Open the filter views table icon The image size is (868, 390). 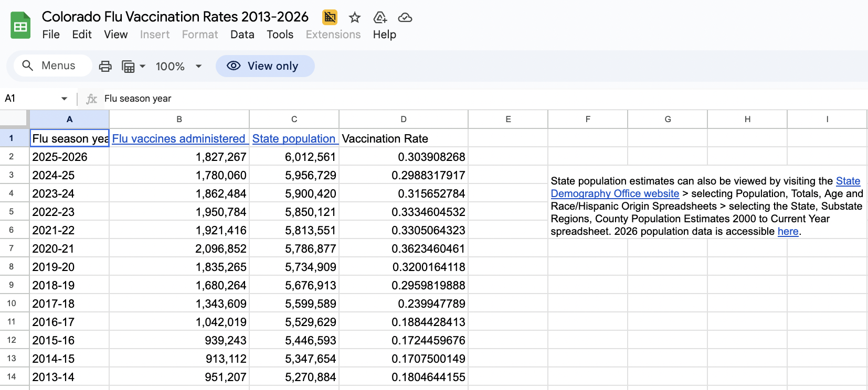pos(128,66)
